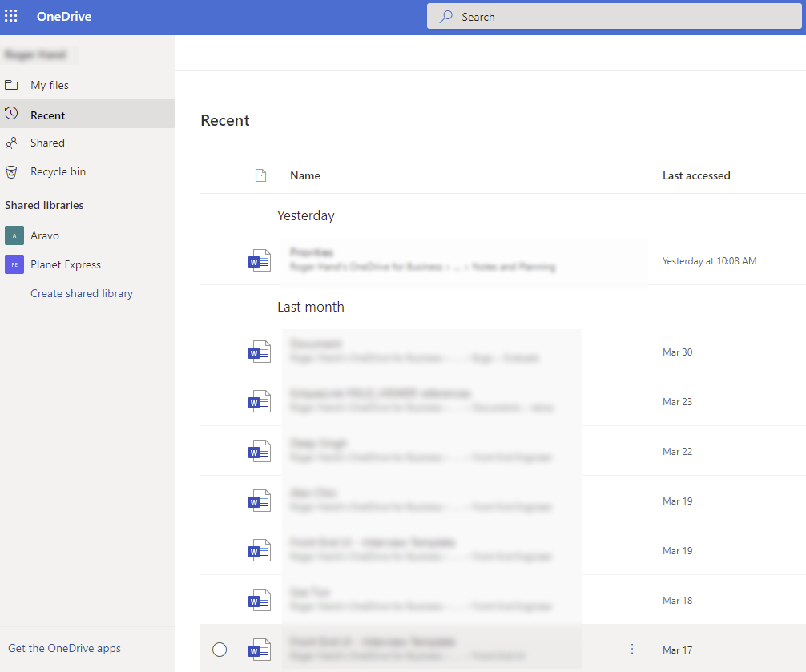Click the magnifier search icon
The image size is (806, 672).
445,17
